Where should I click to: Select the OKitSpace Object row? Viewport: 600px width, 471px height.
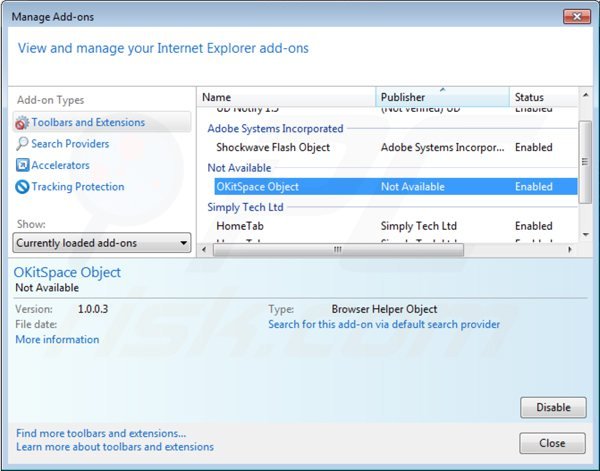396,187
